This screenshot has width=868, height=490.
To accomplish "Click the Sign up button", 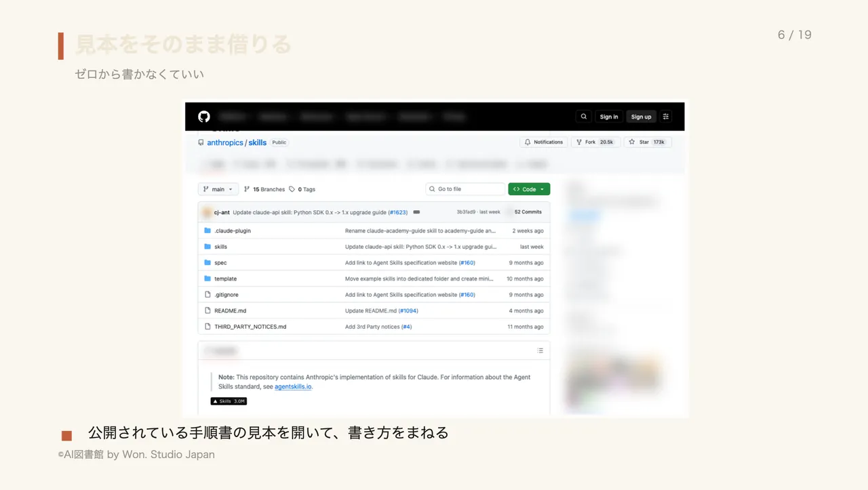I will pos(641,117).
